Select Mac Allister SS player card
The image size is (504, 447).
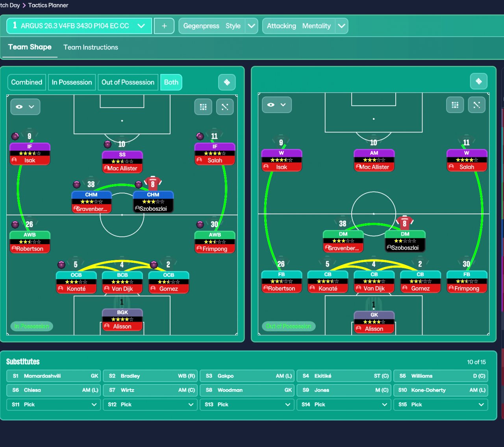coord(122,162)
